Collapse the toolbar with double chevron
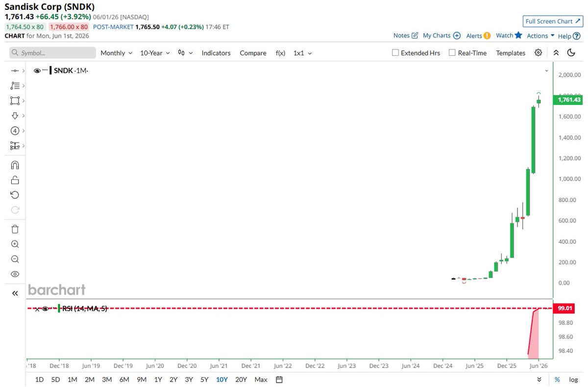588x387 pixels. (x=556, y=53)
